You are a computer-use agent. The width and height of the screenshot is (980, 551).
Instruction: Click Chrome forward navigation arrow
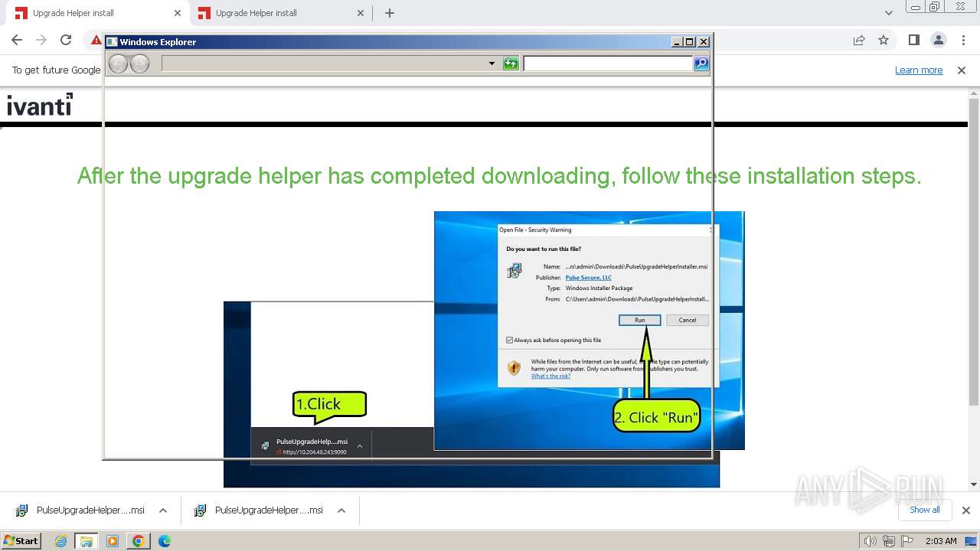41,40
